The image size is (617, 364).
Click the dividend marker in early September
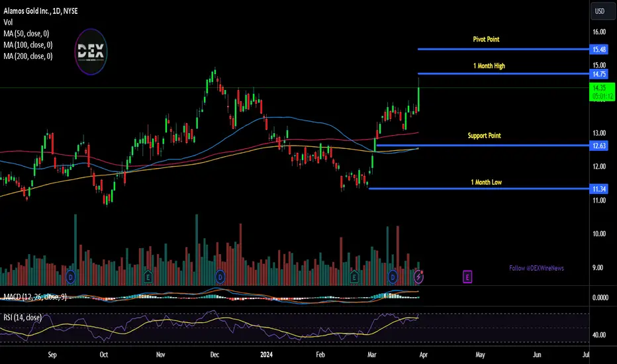(71, 277)
